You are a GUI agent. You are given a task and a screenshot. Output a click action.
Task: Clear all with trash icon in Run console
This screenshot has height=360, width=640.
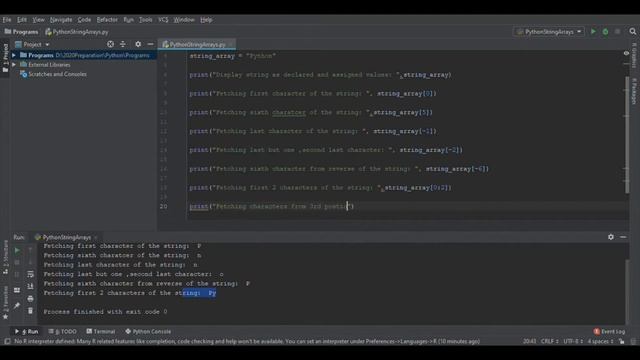click(x=30, y=311)
